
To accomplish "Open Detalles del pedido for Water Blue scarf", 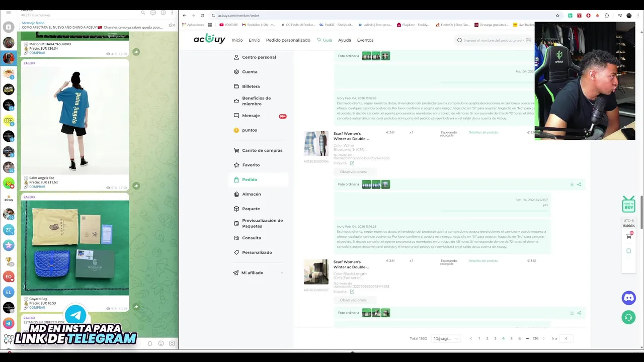I will 483,132.
